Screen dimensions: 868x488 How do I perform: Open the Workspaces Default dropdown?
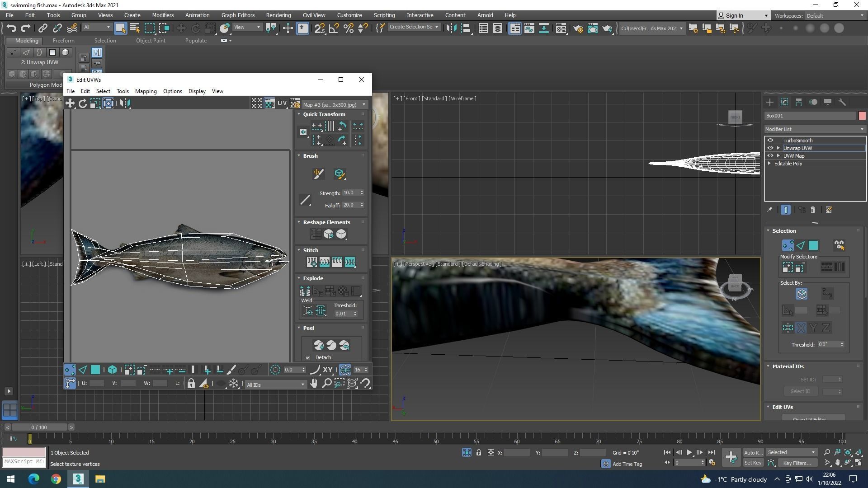click(835, 16)
